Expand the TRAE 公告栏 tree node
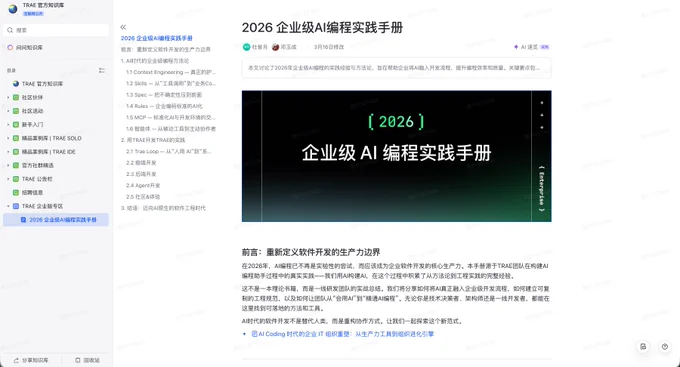Image resolution: width=680 pixels, height=367 pixels. [x=8, y=179]
